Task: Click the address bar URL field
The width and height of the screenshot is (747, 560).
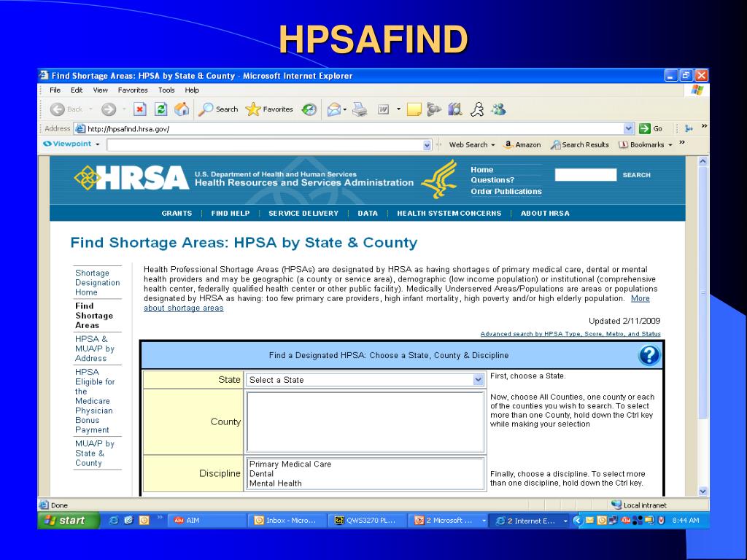Action: (354, 128)
